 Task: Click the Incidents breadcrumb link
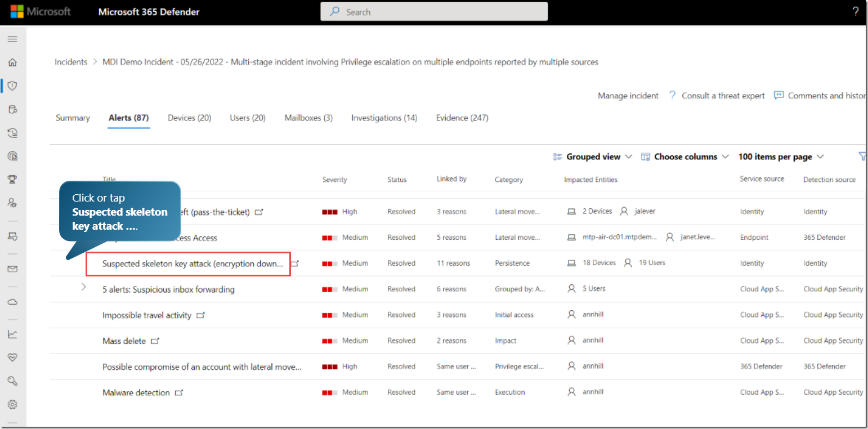click(71, 62)
